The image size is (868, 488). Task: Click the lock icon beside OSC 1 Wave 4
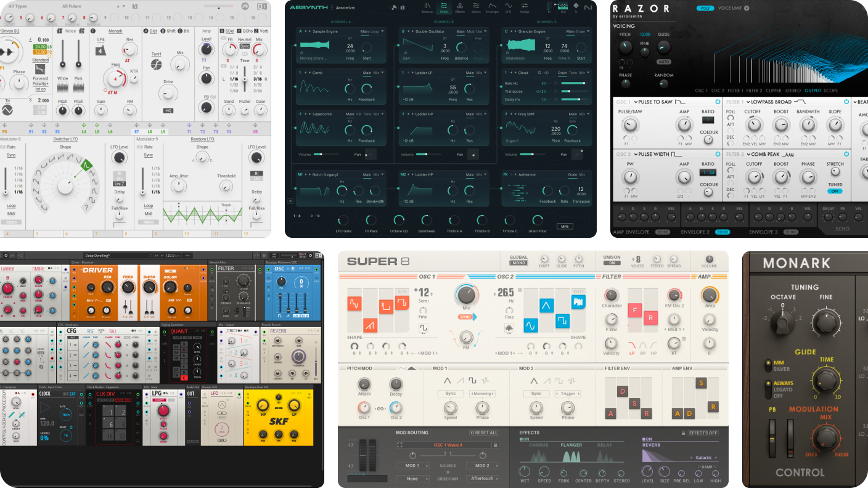click(x=495, y=444)
